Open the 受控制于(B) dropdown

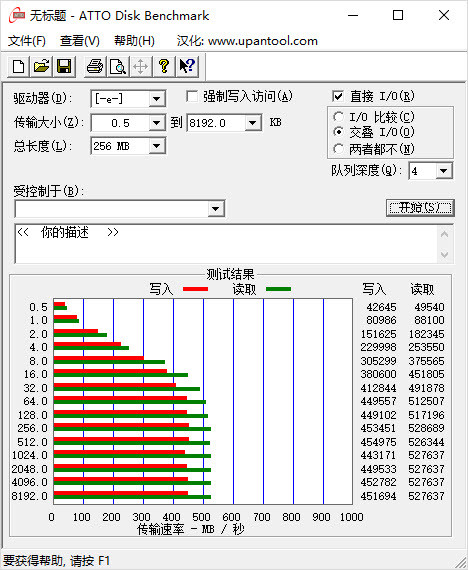click(216, 209)
